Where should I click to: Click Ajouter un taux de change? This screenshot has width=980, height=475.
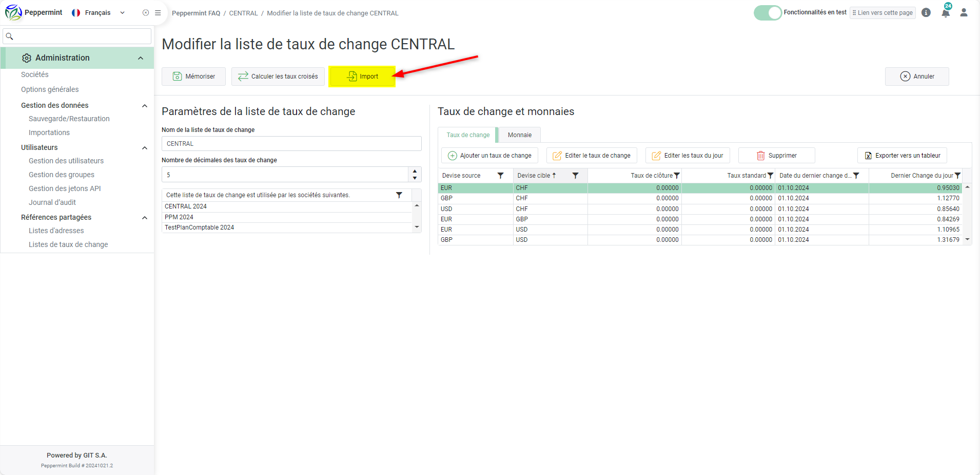tap(489, 156)
